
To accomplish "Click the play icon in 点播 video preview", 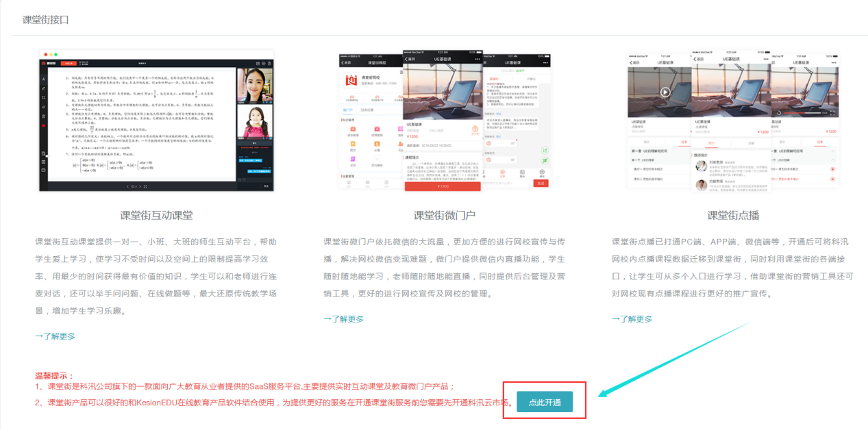I will click(665, 92).
